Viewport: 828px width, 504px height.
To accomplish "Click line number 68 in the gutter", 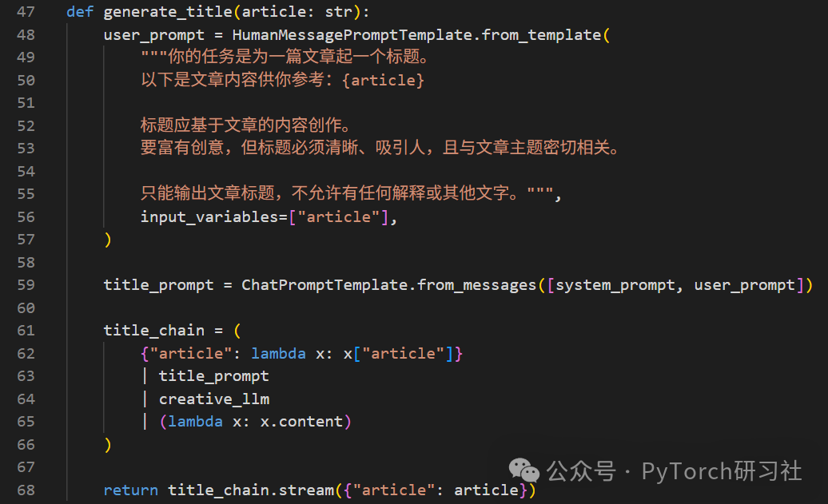I will (26, 490).
